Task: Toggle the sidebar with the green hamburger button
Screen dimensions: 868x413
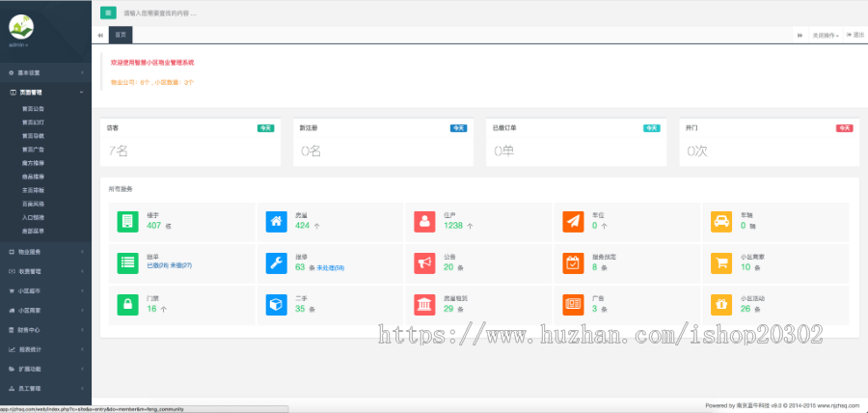Action: pyautogui.click(x=108, y=13)
